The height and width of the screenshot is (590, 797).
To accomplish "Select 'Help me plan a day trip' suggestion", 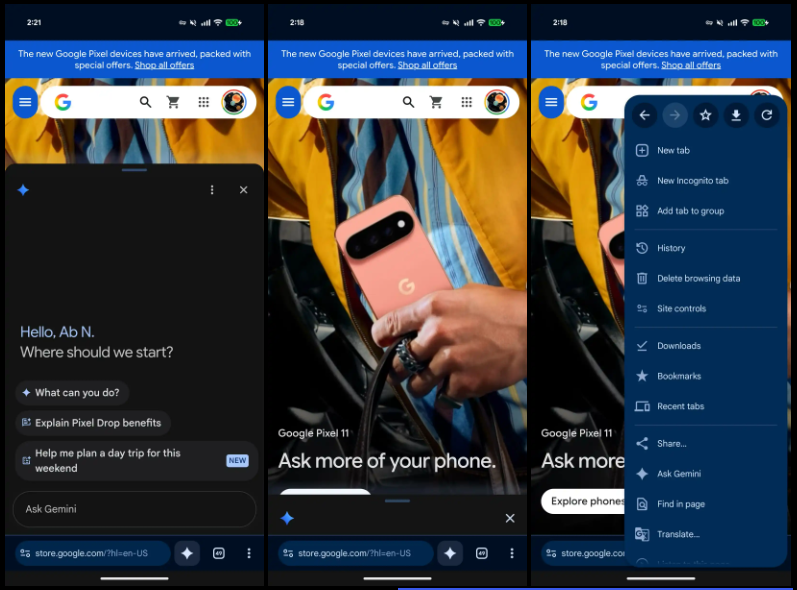I will (x=136, y=460).
